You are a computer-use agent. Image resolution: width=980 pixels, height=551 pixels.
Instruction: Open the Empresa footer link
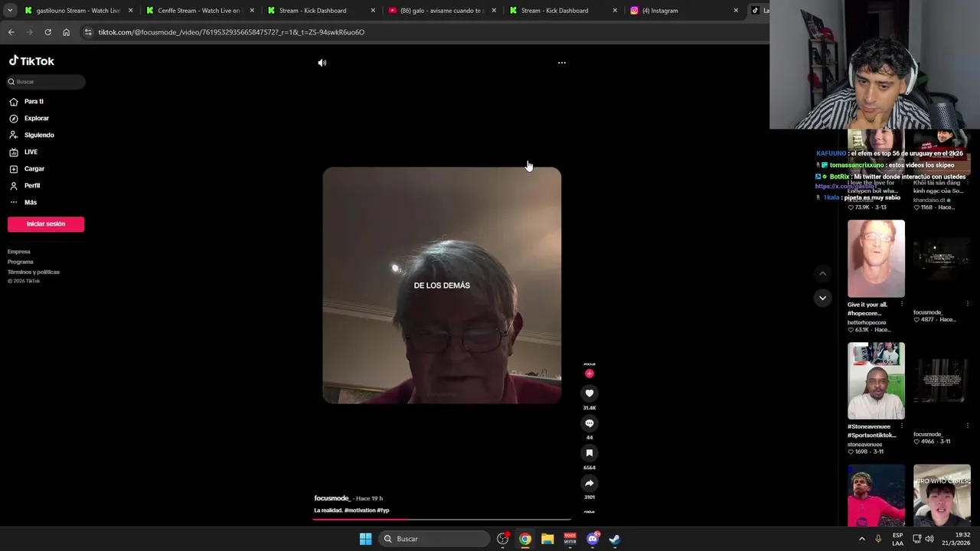(x=19, y=252)
